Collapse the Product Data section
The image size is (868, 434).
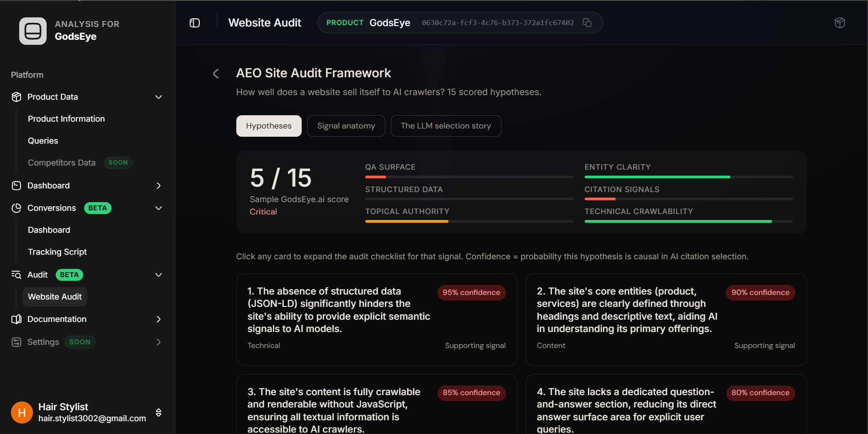(159, 97)
